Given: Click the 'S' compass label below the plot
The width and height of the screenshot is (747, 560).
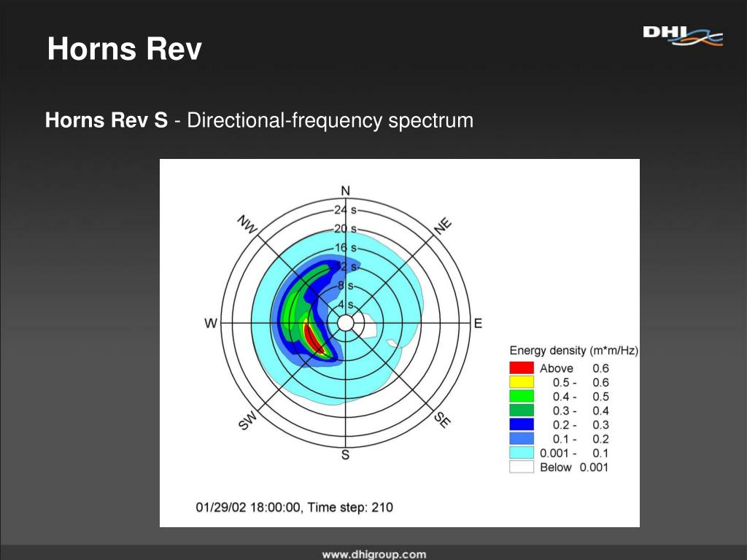Looking at the screenshot, I should [345, 455].
